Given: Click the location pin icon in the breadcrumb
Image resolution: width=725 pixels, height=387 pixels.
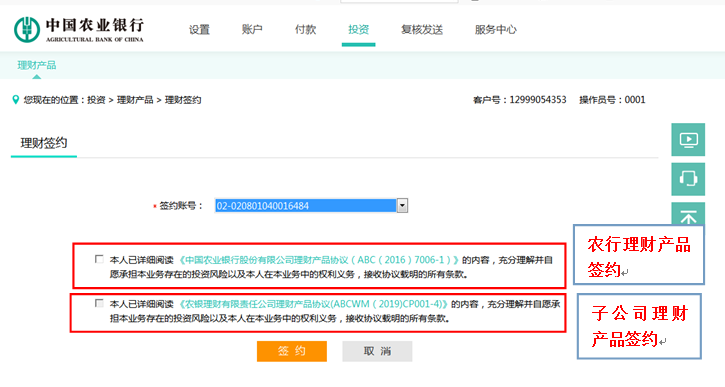Looking at the screenshot, I should [x=16, y=100].
